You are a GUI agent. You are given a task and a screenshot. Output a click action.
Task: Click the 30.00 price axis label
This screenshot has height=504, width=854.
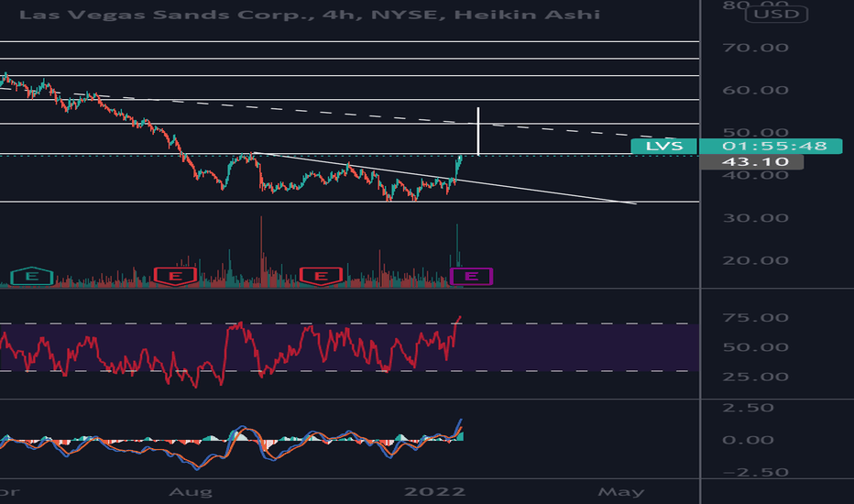(755, 218)
